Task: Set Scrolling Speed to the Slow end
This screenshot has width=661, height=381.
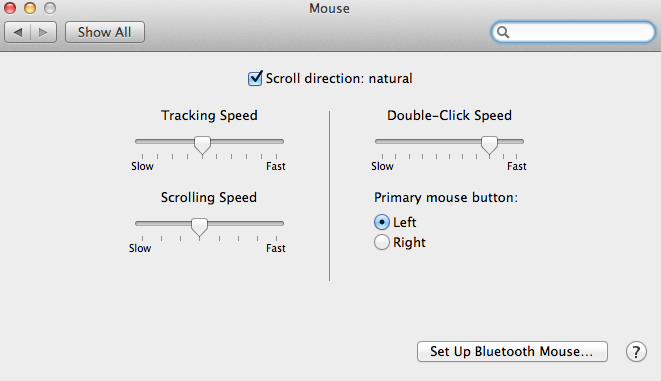Action: click(142, 223)
